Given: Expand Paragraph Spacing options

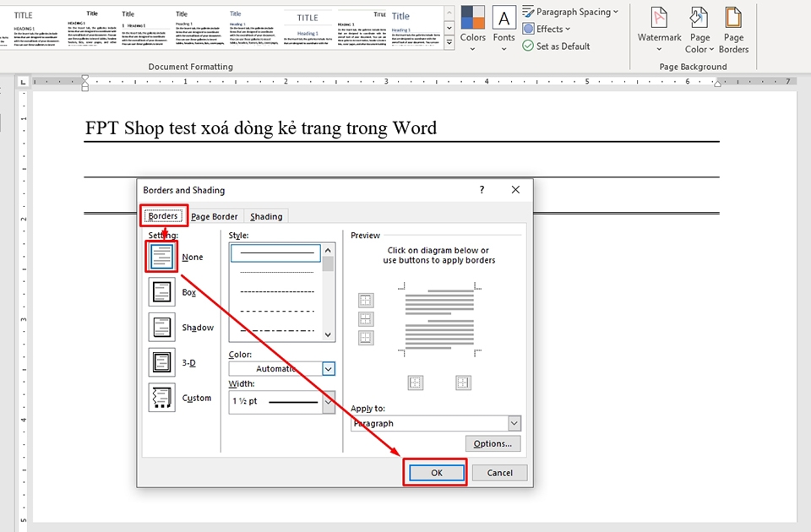Looking at the screenshot, I should click(570, 11).
